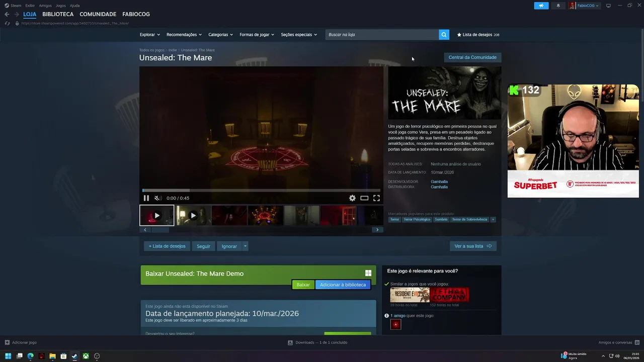The height and width of the screenshot is (362, 644).
Task: Pause the trailer video
Action: tap(146, 198)
